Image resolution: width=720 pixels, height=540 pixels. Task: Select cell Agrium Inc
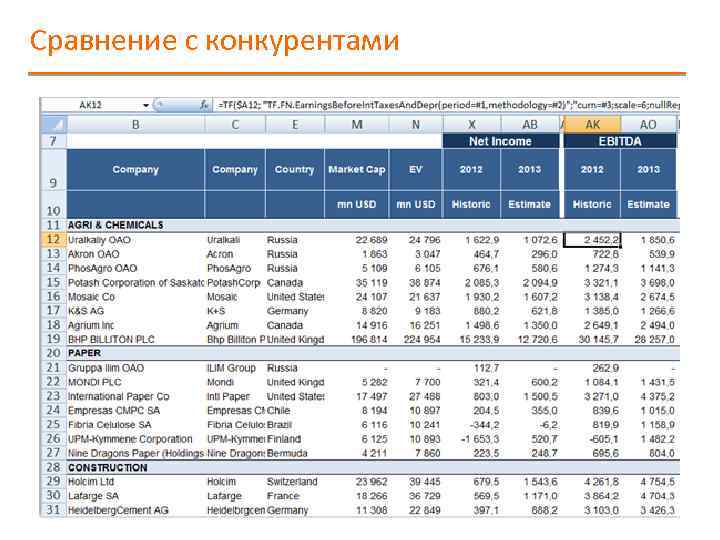point(136,326)
